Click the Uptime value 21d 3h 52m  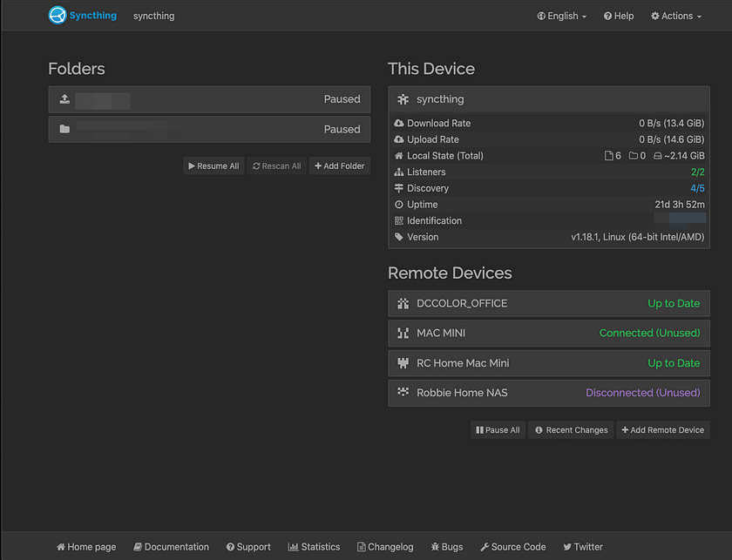pos(680,205)
